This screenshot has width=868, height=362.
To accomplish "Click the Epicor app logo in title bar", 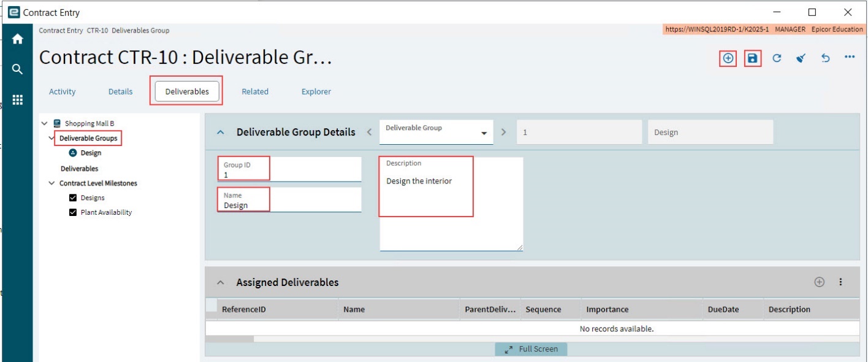I will click(13, 12).
